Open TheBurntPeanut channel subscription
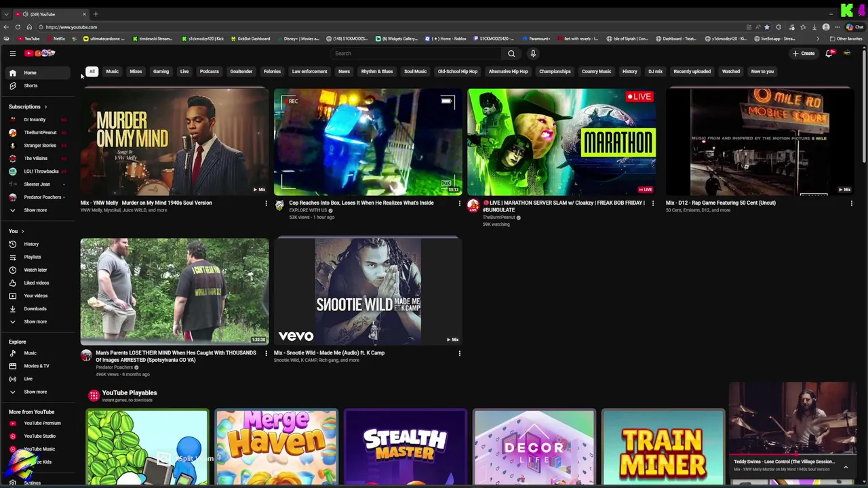 [x=38, y=132]
